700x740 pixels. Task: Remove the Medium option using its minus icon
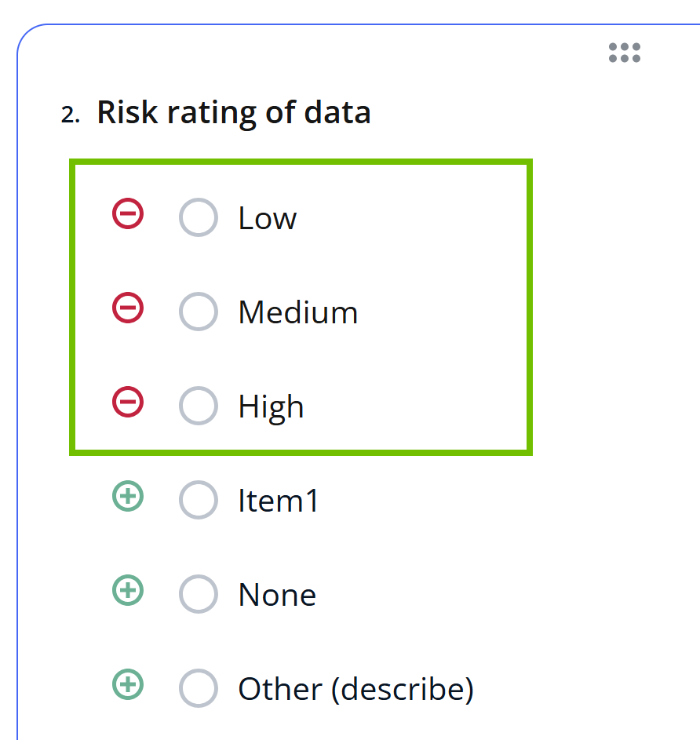127,308
